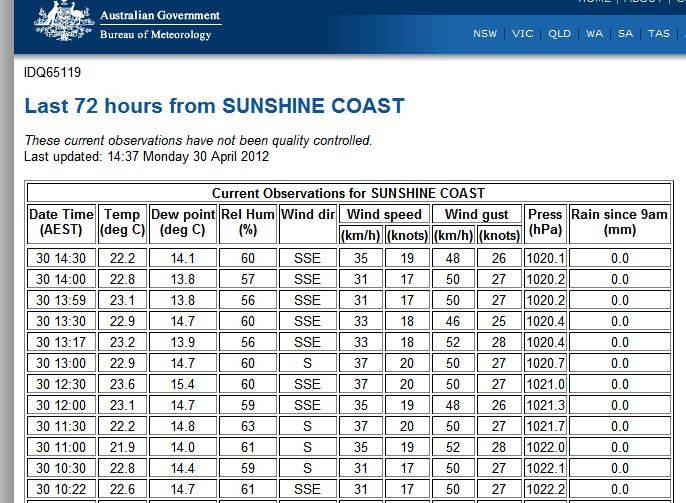The width and height of the screenshot is (686, 503).
Task: Click the 'Last 72 hours from SUNSHINE COAST' heading
Action: click(x=214, y=106)
